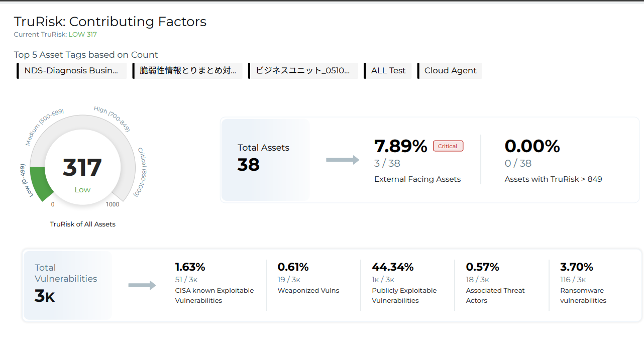Open the 3 / 38 external assets count
644x347 pixels.
tap(387, 163)
